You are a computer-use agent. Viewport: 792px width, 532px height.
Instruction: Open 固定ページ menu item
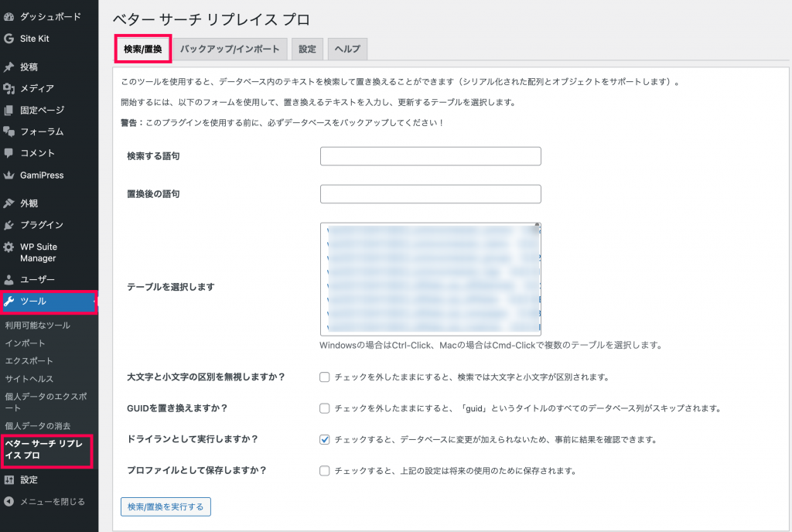tap(42, 110)
